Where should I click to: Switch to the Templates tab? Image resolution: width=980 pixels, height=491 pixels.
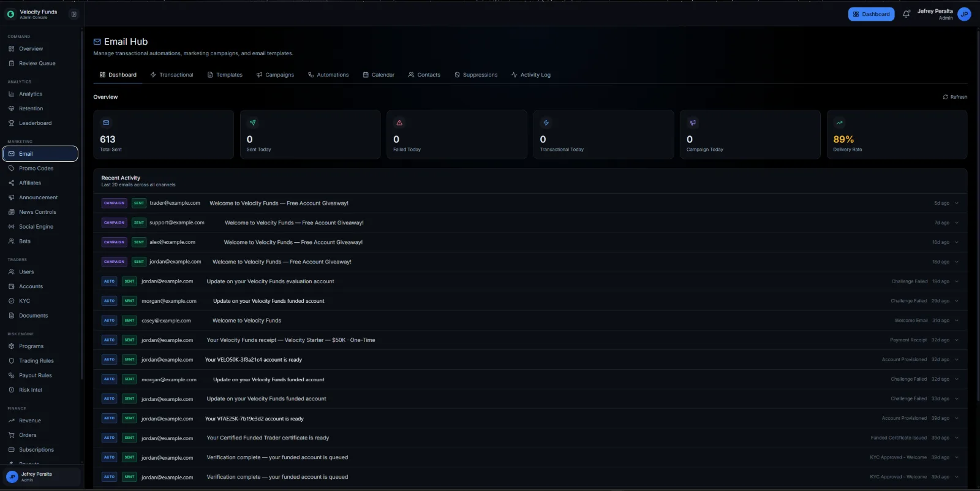click(225, 75)
